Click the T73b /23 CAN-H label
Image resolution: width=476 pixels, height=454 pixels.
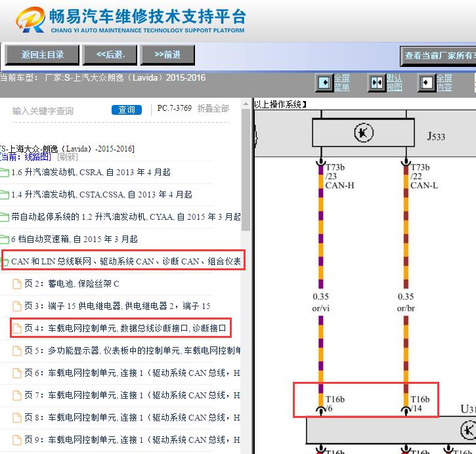click(x=339, y=176)
